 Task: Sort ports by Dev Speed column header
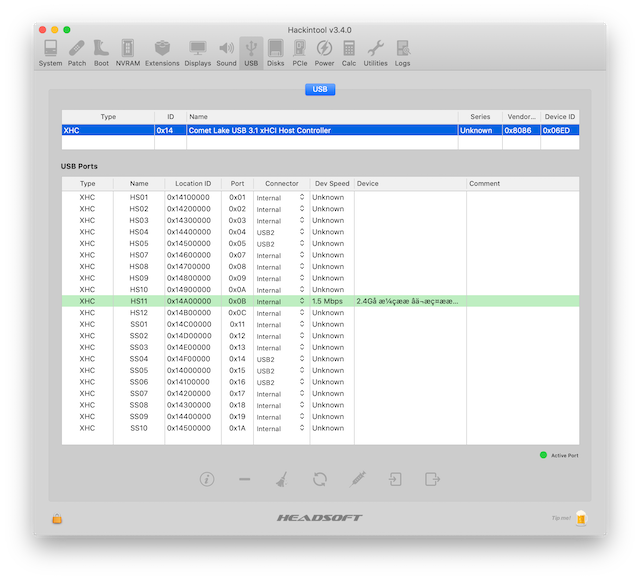(332, 184)
